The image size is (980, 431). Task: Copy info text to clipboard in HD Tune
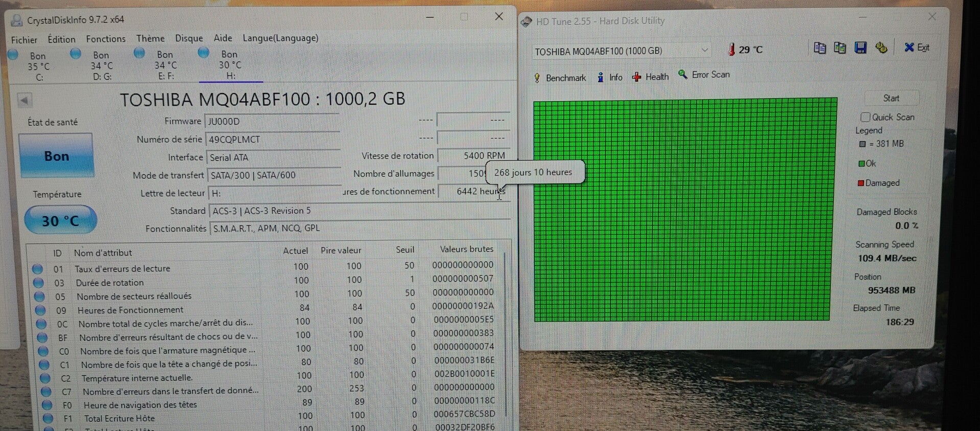click(820, 48)
